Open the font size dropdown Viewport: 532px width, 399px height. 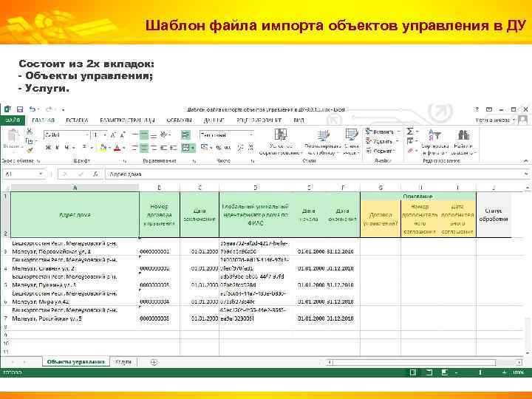104,135
